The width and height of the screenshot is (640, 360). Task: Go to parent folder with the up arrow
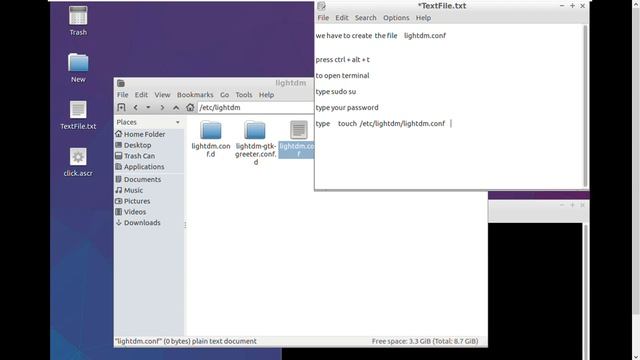[176, 107]
